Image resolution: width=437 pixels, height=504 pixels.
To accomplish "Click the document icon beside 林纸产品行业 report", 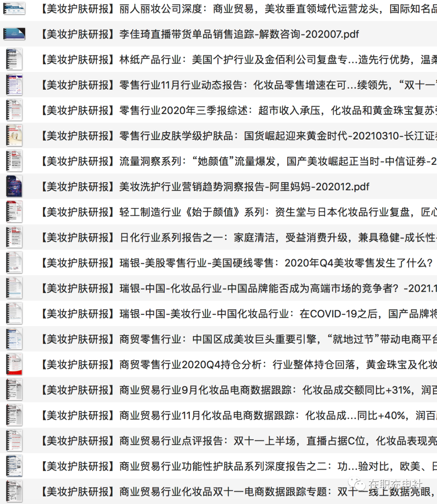I will click(14, 59).
